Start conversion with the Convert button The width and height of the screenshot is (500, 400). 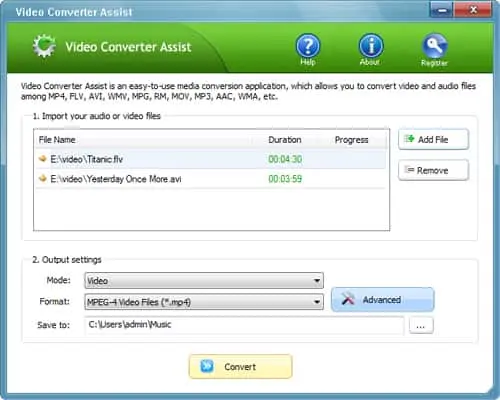click(241, 366)
